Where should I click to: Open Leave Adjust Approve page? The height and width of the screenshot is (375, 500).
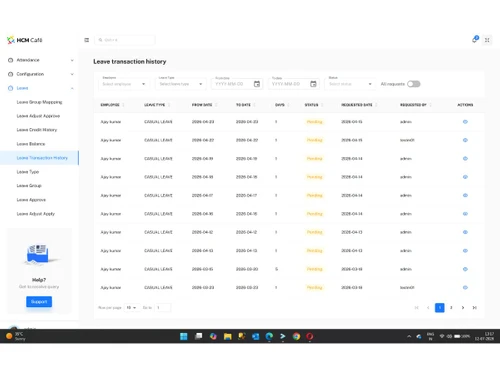click(38, 116)
